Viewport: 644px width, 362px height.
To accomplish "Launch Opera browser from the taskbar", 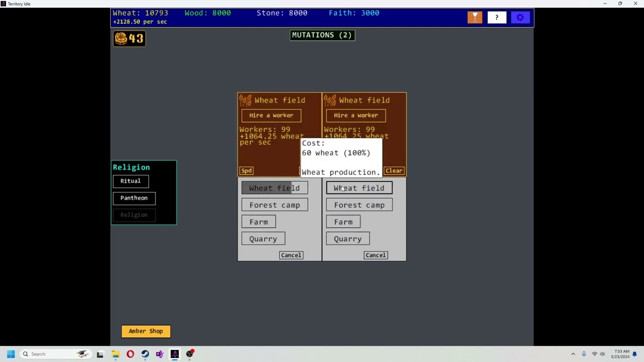I will 130,354.
